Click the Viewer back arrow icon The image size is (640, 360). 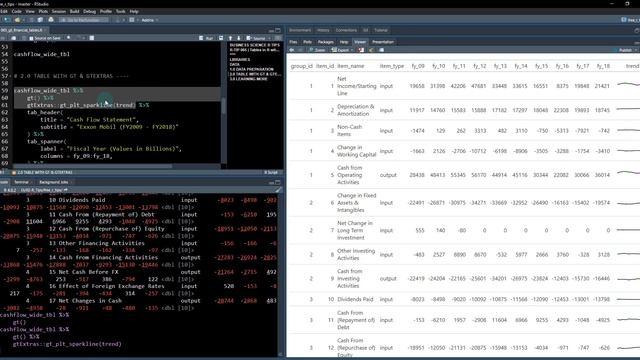292,50
